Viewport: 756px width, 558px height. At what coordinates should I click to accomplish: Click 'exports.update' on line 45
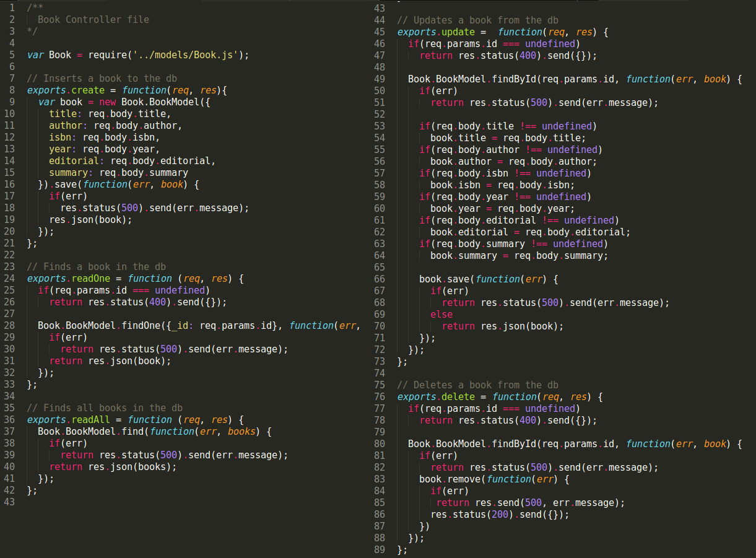pyautogui.click(x=436, y=32)
